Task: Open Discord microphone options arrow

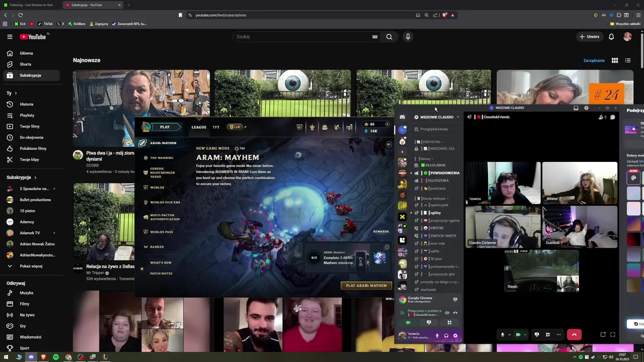Action: point(509,334)
